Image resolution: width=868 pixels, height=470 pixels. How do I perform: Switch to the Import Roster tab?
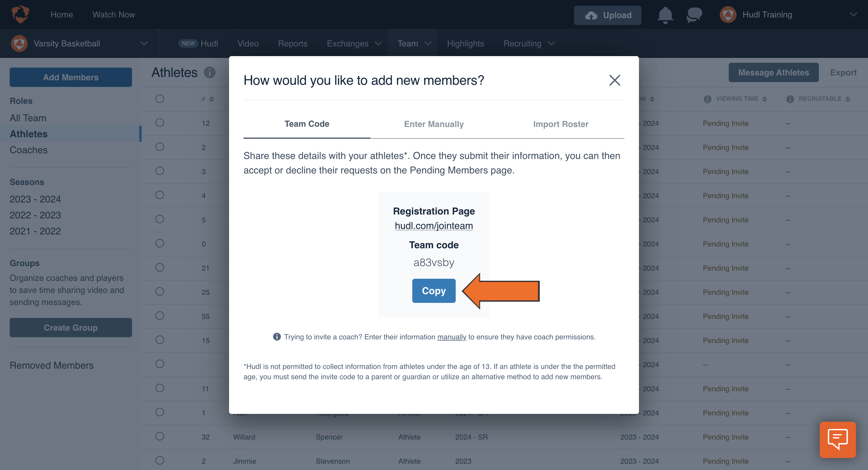(560, 123)
